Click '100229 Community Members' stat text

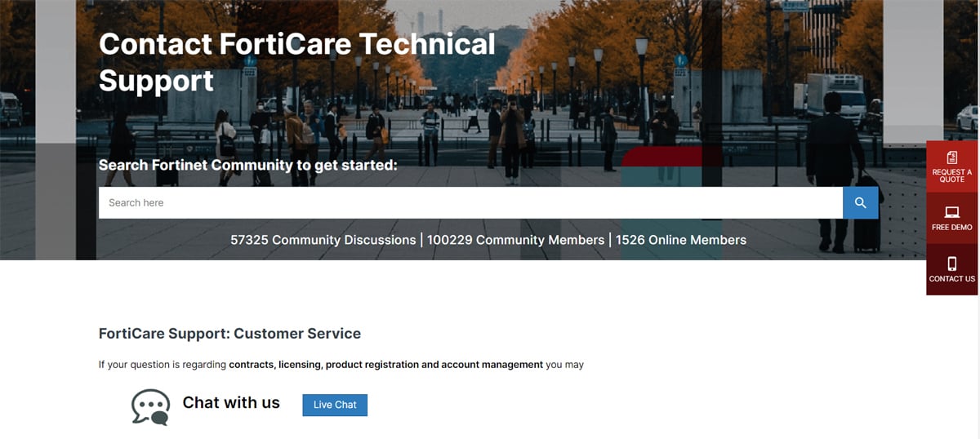[x=515, y=240]
